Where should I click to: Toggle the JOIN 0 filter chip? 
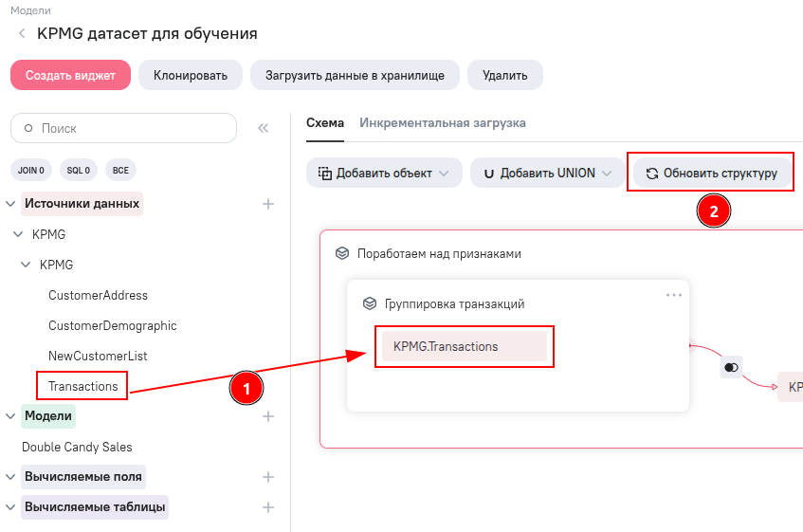(x=31, y=171)
